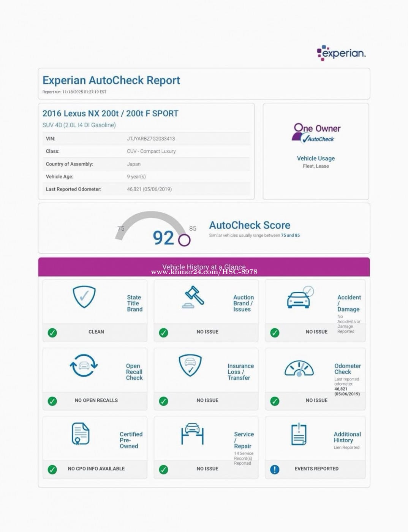This screenshot has width=408, height=532.
Task: Click the Certified Pre-Owned certificate icon
Action: coord(81,434)
